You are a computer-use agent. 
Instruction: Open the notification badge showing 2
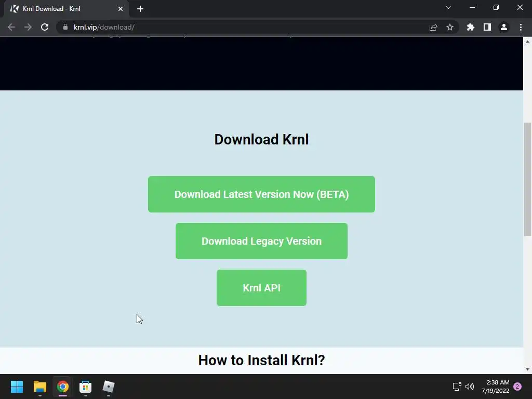point(517,387)
